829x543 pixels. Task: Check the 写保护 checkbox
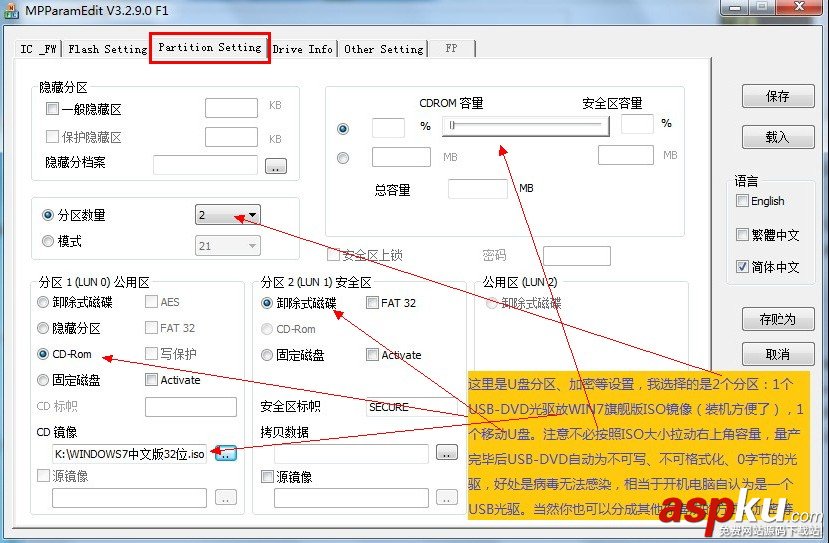[x=151, y=353]
